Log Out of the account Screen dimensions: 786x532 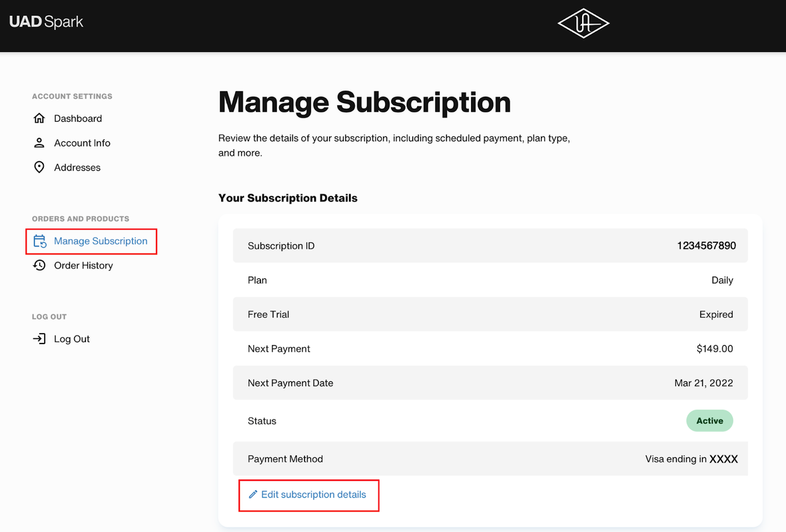coord(72,339)
